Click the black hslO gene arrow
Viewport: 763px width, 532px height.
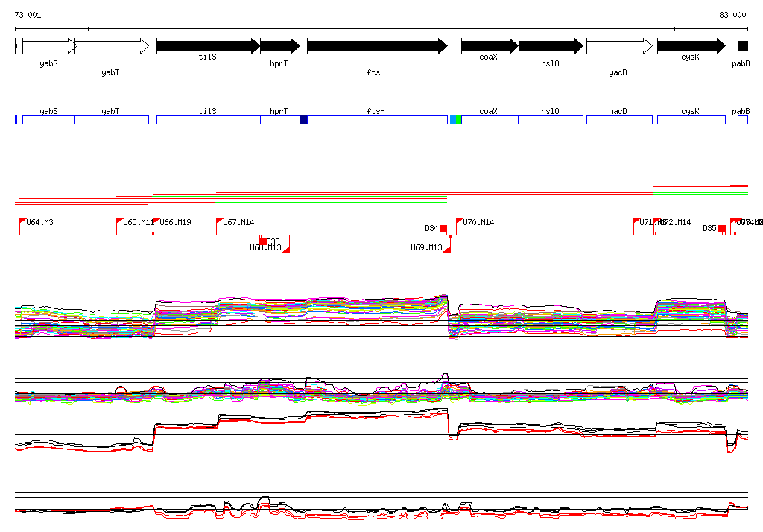(551, 46)
